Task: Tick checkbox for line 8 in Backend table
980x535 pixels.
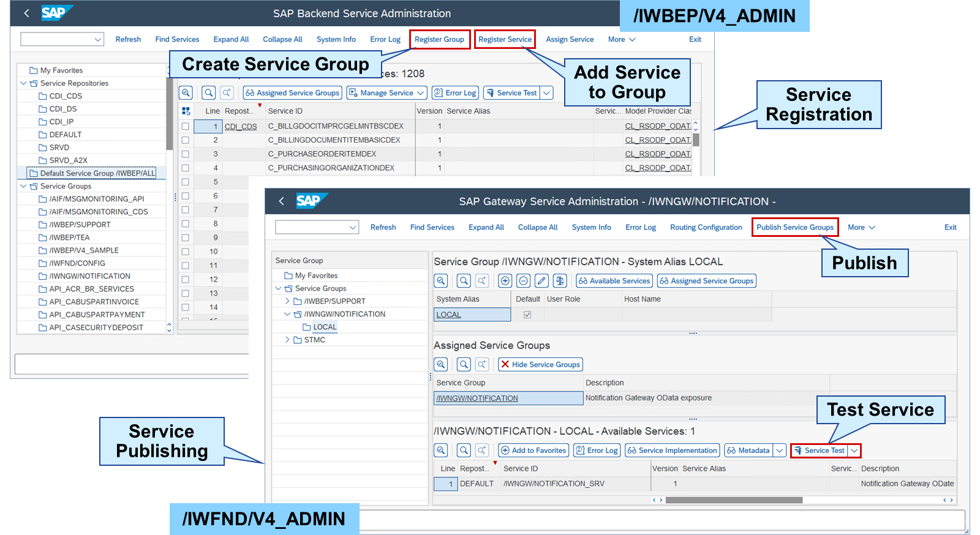Action: pos(185,223)
